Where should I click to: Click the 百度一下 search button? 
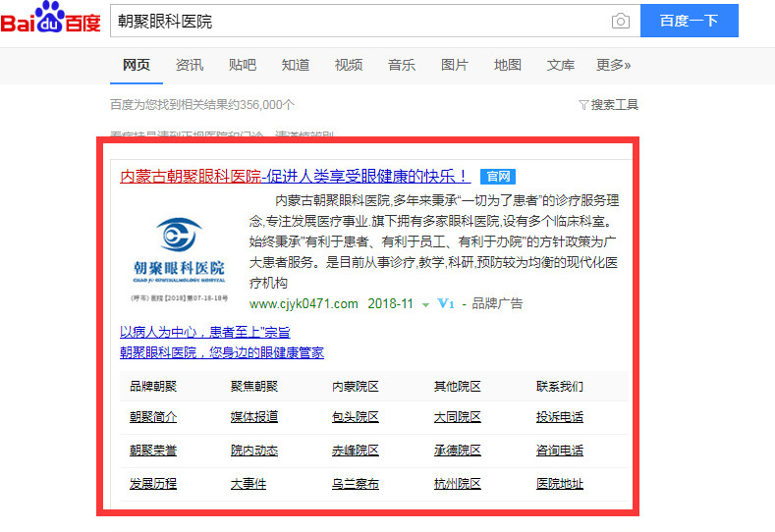click(689, 21)
